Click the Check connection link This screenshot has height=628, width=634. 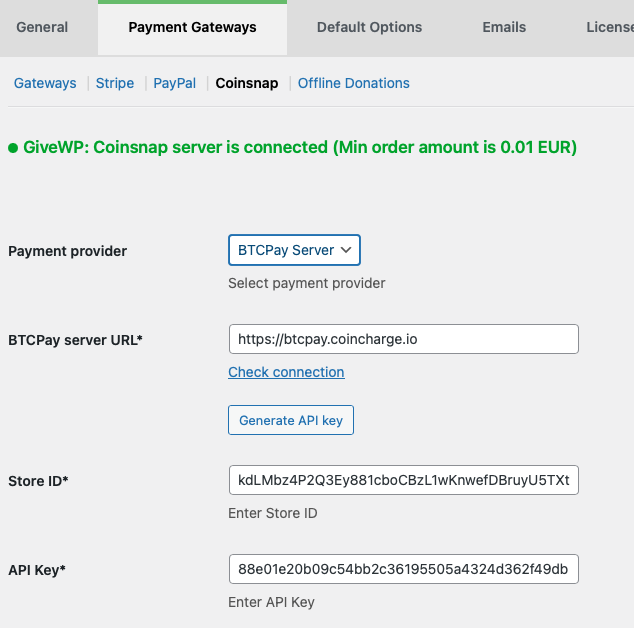[286, 372]
